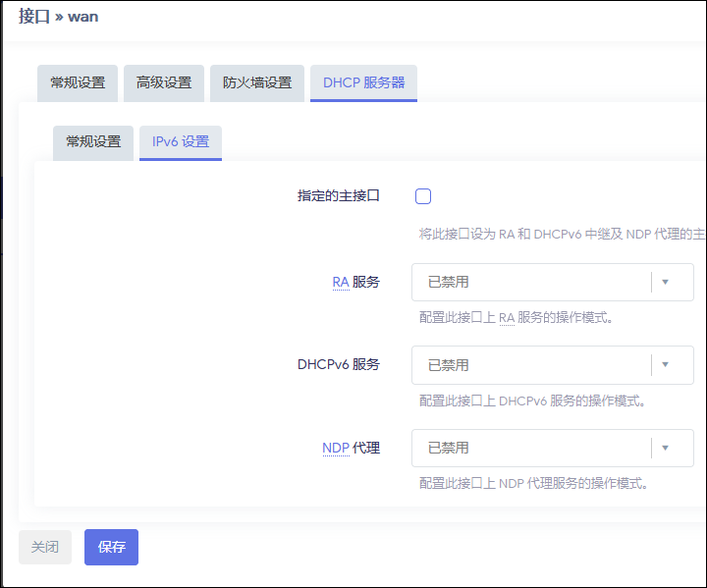The width and height of the screenshot is (707, 588).
Task: Click the arrow icon in RA 服务 dropdown
Action: click(665, 283)
